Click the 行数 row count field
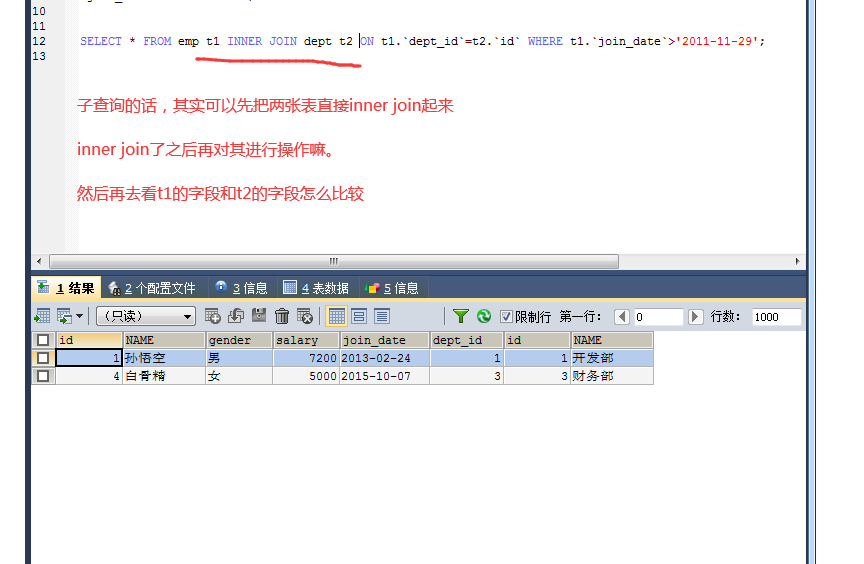 coord(776,317)
